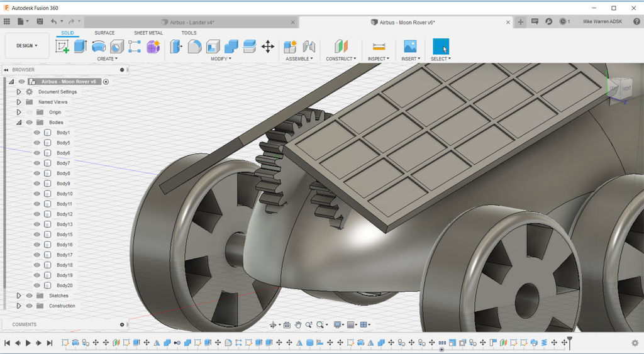
Task: Switch to the Surface tab
Action: click(104, 33)
